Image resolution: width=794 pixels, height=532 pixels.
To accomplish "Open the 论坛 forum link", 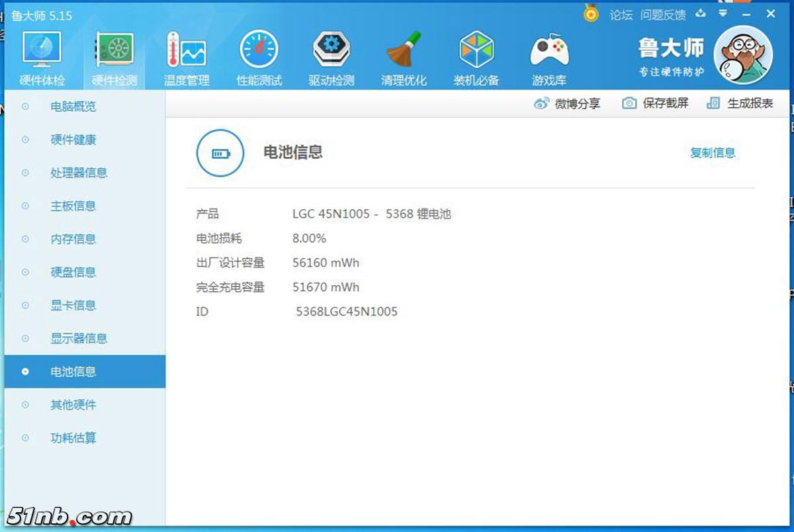I will pyautogui.click(x=621, y=15).
